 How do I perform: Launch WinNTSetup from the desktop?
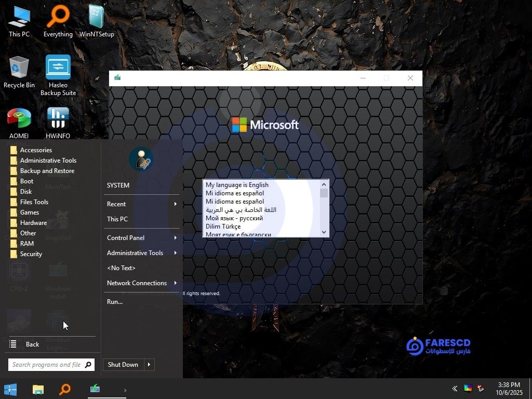96,21
